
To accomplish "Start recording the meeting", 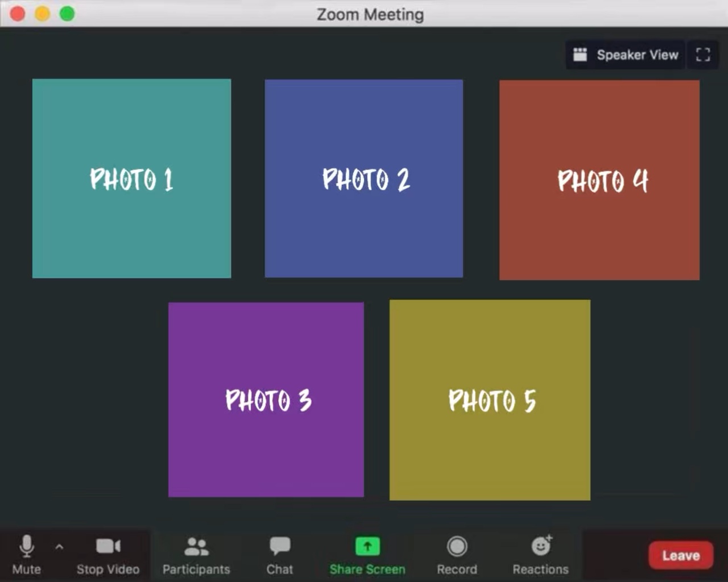I will point(457,554).
